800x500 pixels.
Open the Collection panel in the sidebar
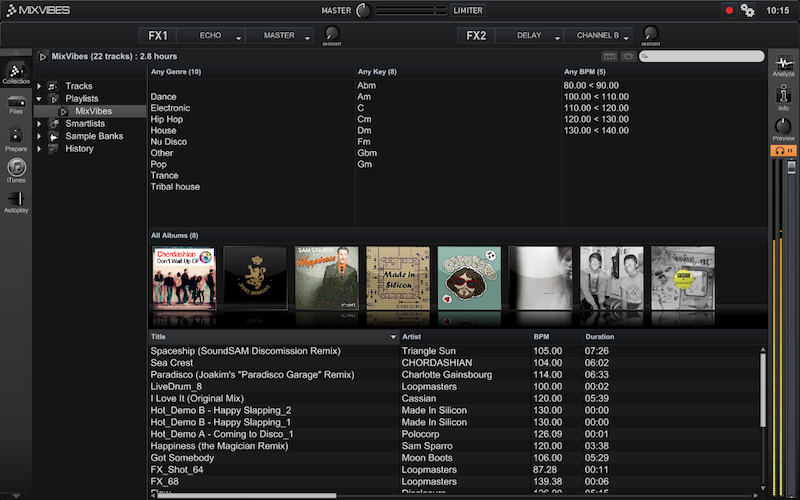tap(15, 72)
